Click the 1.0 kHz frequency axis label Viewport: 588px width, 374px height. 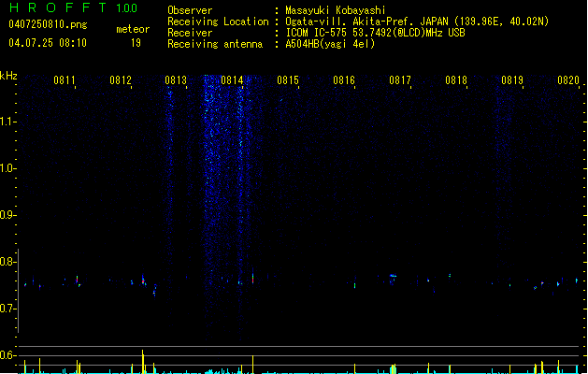pyautogui.click(x=8, y=168)
